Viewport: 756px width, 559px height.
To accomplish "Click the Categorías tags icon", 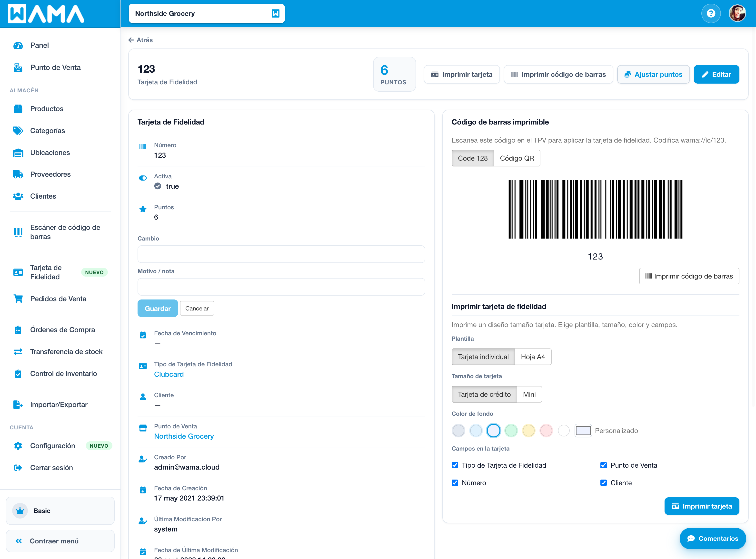I will pyautogui.click(x=18, y=131).
